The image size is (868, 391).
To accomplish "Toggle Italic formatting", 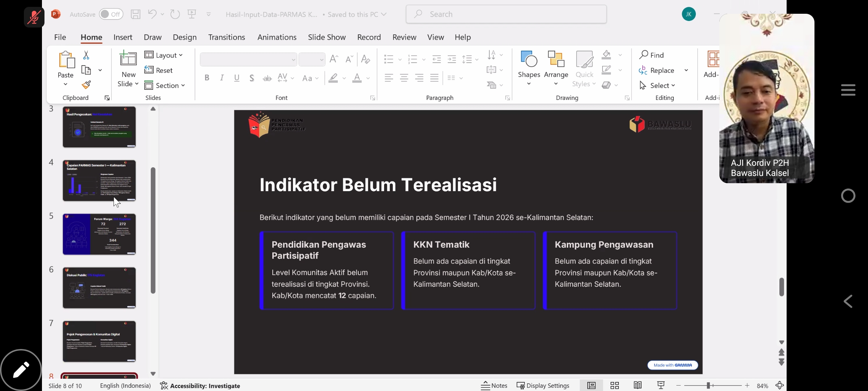I will pyautogui.click(x=222, y=78).
